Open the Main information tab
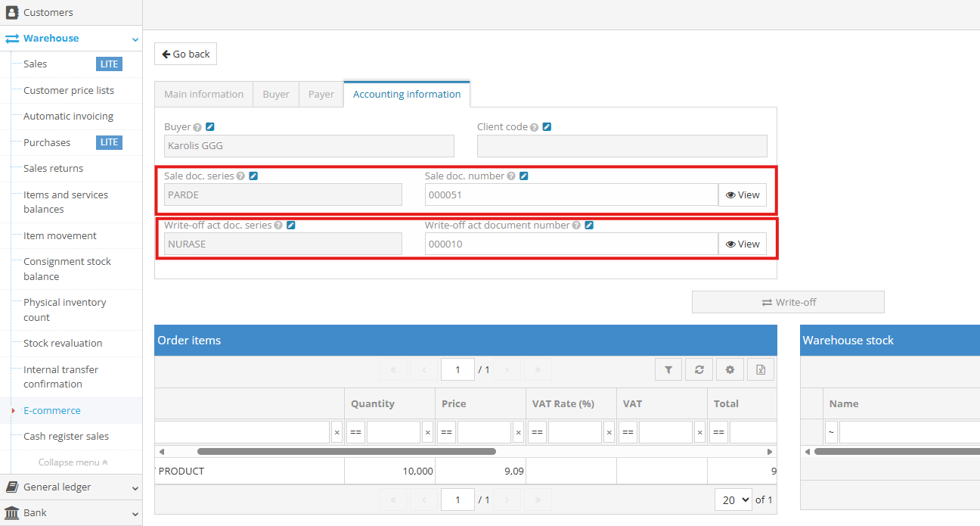 point(203,94)
